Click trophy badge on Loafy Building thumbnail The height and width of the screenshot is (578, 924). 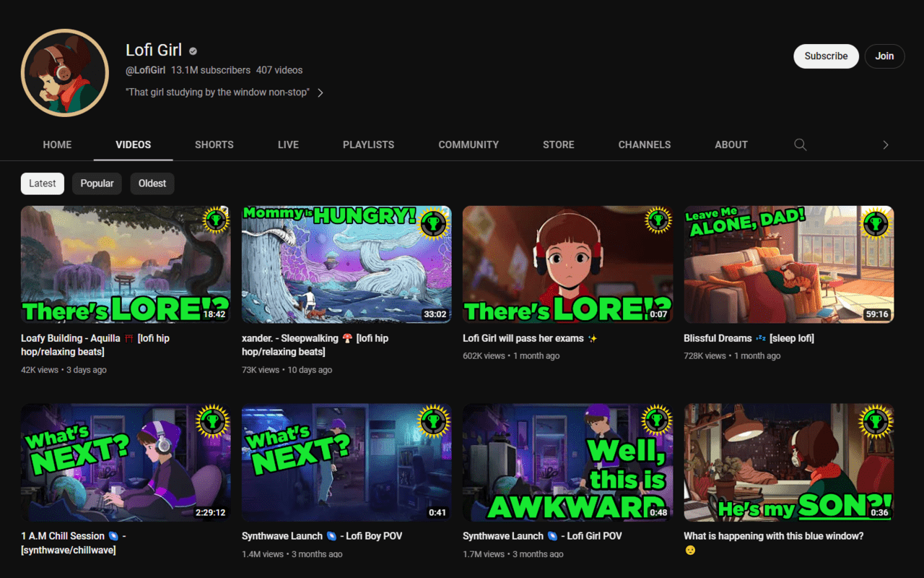coord(214,221)
